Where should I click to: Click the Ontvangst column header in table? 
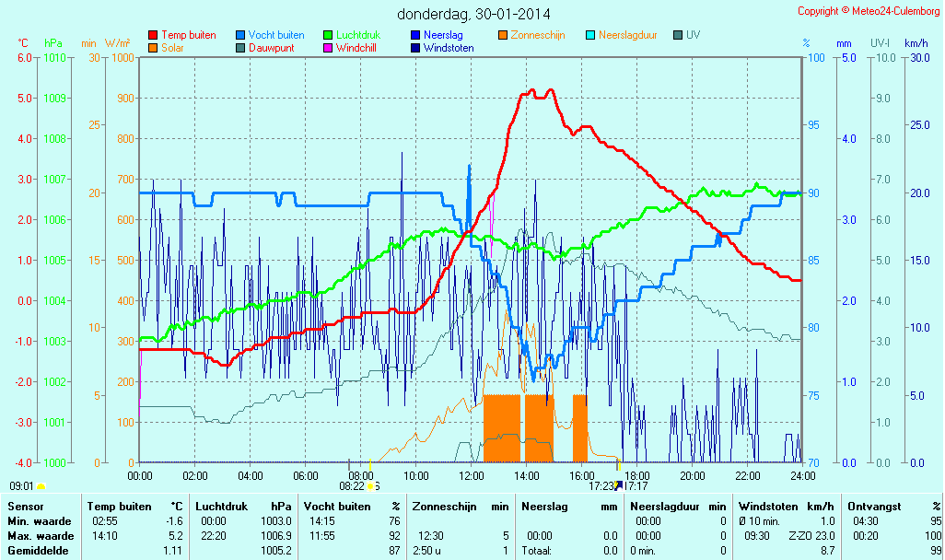tap(875, 506)
